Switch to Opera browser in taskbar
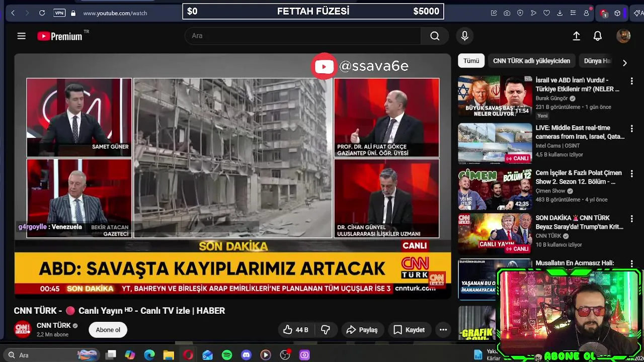The image size is (644, 362). (188, 355)
